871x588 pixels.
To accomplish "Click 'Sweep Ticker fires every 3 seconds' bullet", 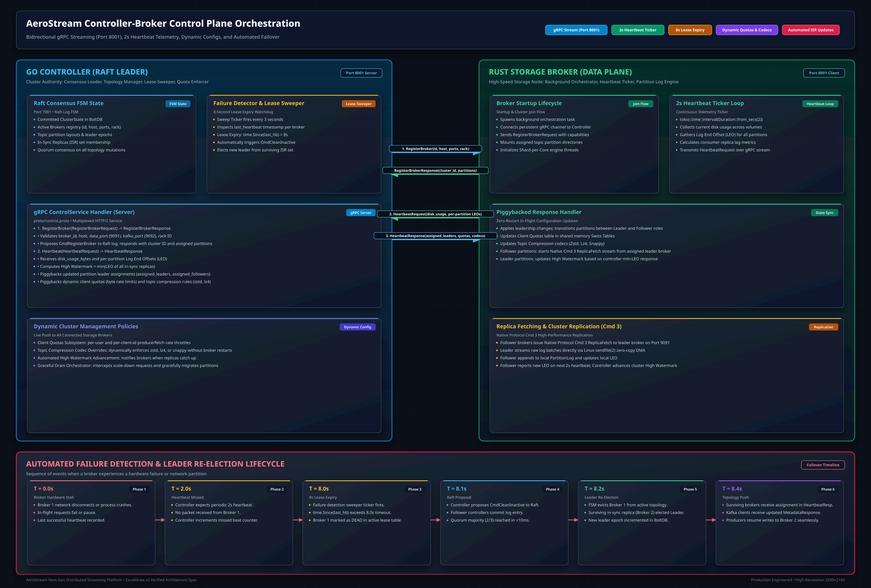I will click(250, 120).
